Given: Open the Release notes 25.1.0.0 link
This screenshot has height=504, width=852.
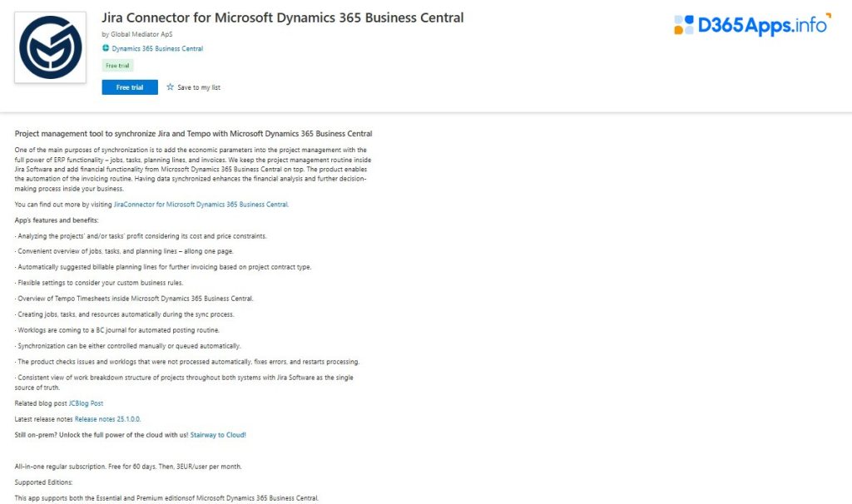Looking at the screenshot, I should click(107, 419).
